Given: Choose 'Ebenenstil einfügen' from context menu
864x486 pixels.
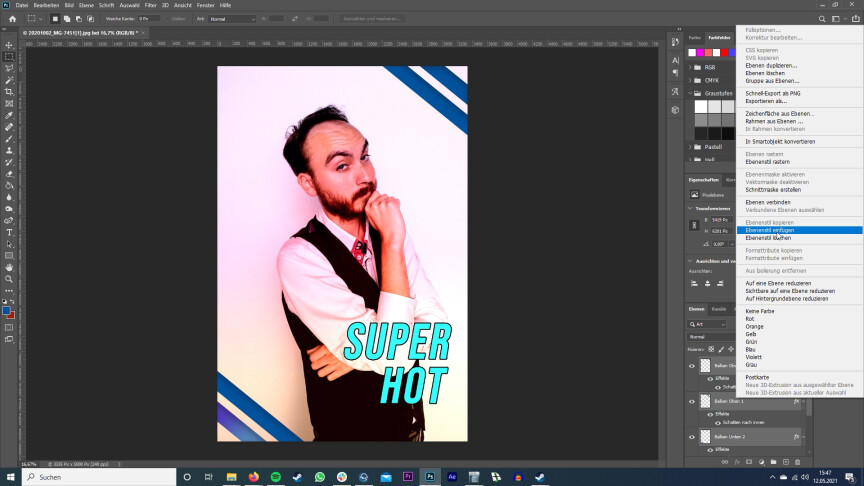Looking at the screenshot, I should [x=770, y=230].
